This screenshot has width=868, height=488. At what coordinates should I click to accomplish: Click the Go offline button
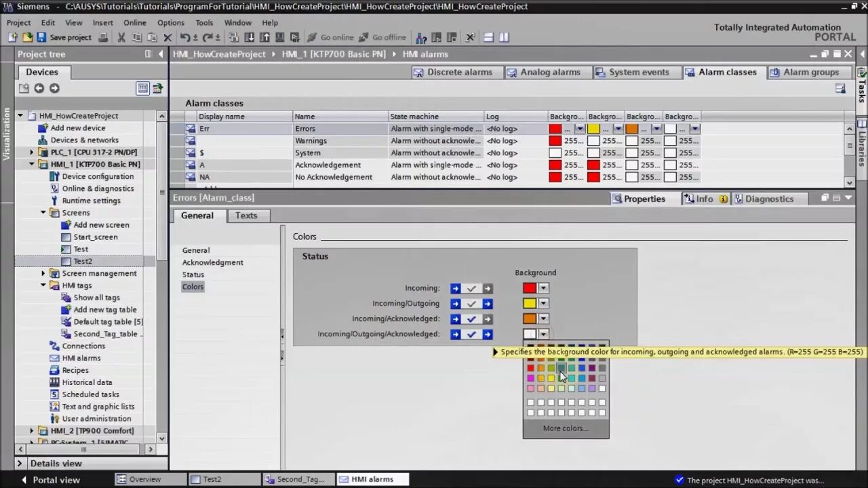click(382, 37)
